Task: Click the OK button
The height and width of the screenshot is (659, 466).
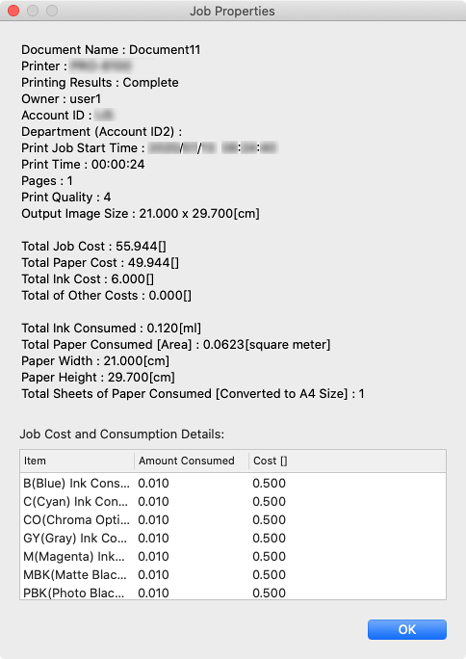Action: pyautogui.click(x=407, y=629)
